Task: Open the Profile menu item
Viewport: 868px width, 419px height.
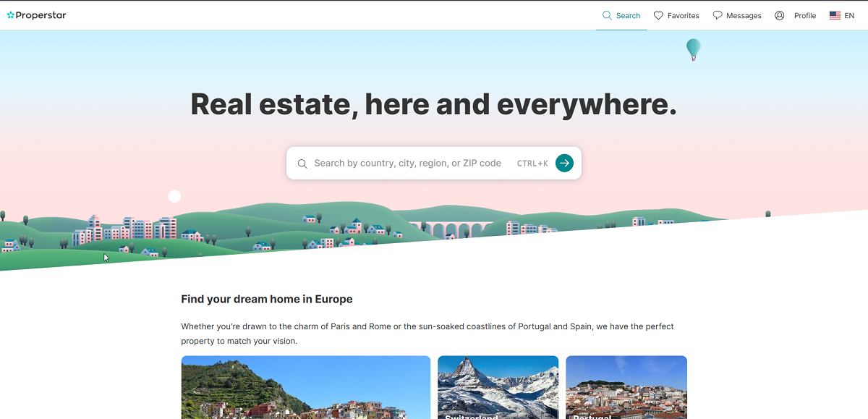Action: (795, 15)
